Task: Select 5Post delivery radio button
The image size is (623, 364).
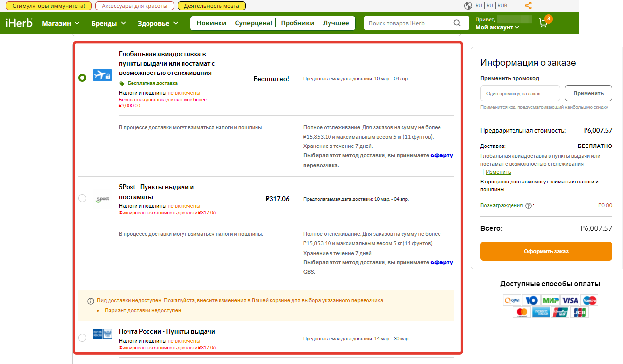Action: pyautogui.click(x=82, y=198)
